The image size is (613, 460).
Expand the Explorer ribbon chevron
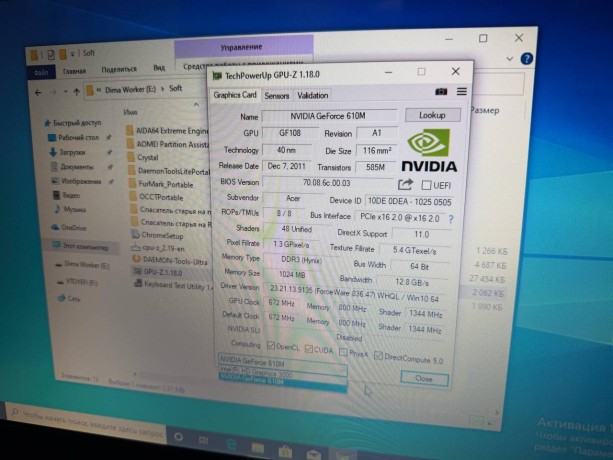coord(509,59)
